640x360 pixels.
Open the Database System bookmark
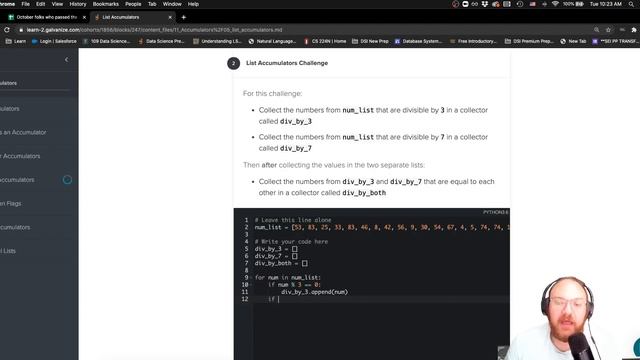418,41
